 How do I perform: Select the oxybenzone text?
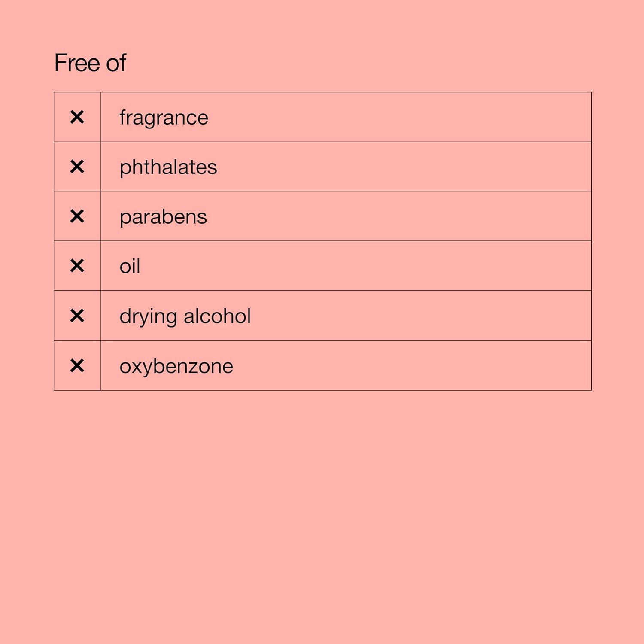pyautogui.click(x=176, y=366)
